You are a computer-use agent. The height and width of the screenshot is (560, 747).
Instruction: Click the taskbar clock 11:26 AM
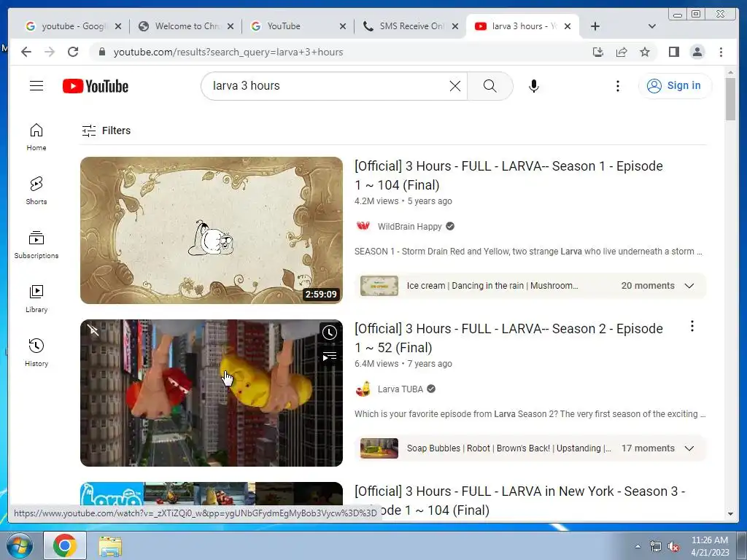tap(709, 540)
